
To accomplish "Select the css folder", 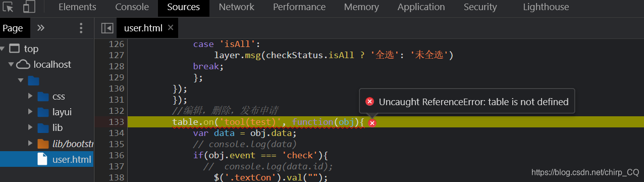I will click(51, 97).
